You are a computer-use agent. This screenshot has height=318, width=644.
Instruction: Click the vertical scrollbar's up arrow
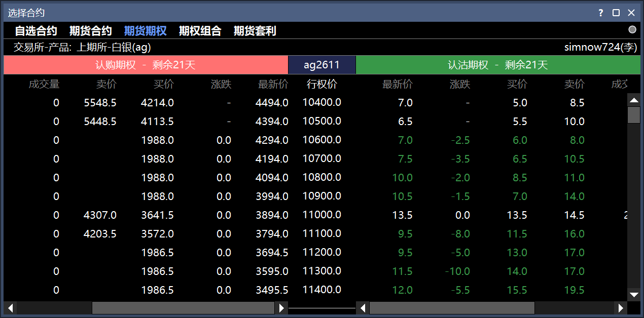634,100
